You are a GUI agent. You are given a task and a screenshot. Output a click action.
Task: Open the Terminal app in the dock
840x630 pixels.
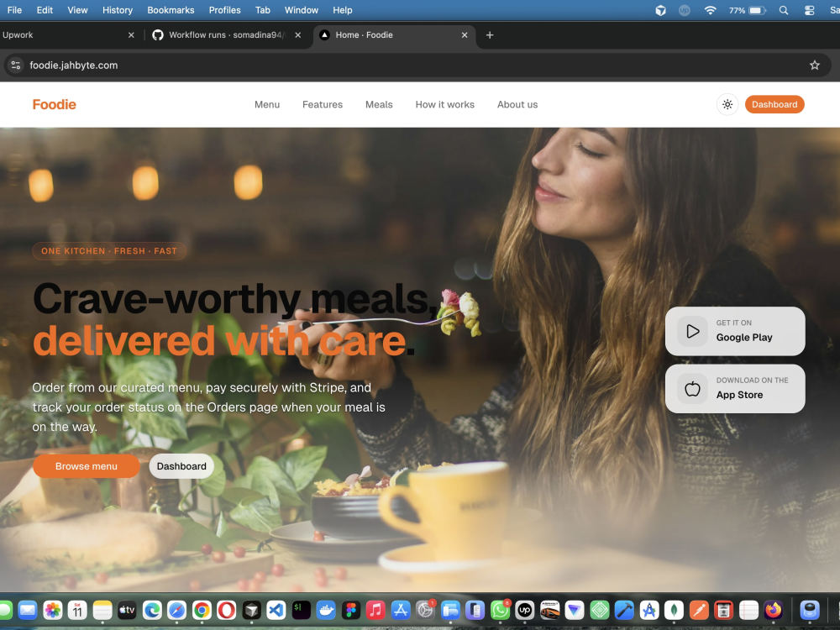pyautogui.click(x=301, y=610)
